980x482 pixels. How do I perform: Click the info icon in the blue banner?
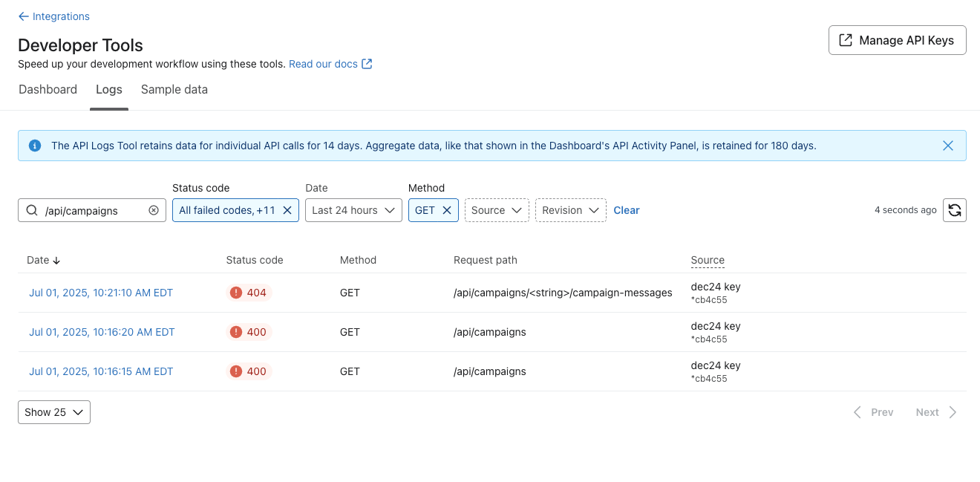(x=35, y=146)
